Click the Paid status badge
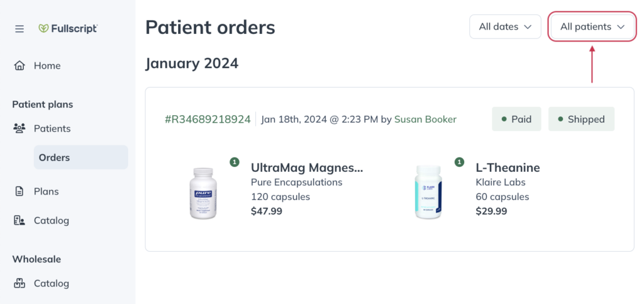The height and width of the screenshot is (304, 644). pos(517,119)
